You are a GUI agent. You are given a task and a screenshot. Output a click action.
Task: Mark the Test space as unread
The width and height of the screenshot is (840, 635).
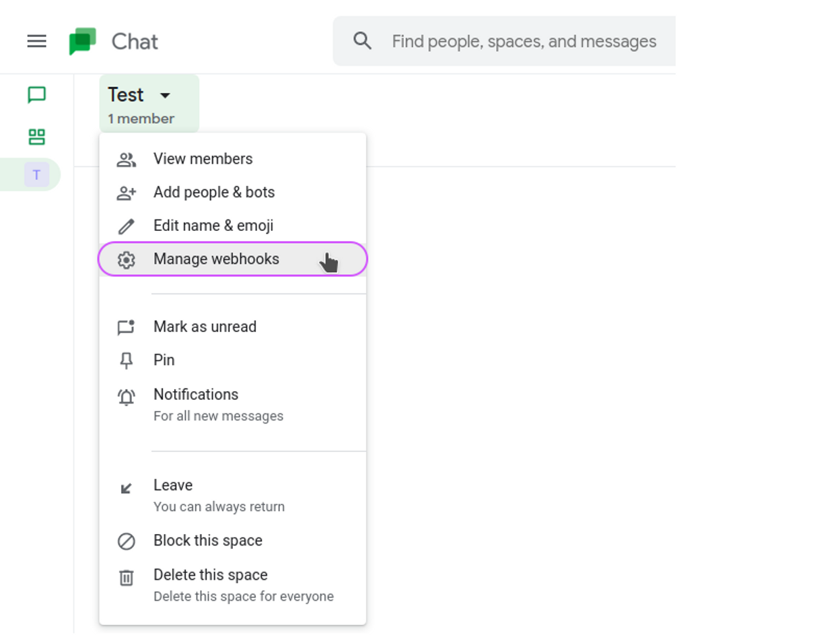(x=205, y=327)
